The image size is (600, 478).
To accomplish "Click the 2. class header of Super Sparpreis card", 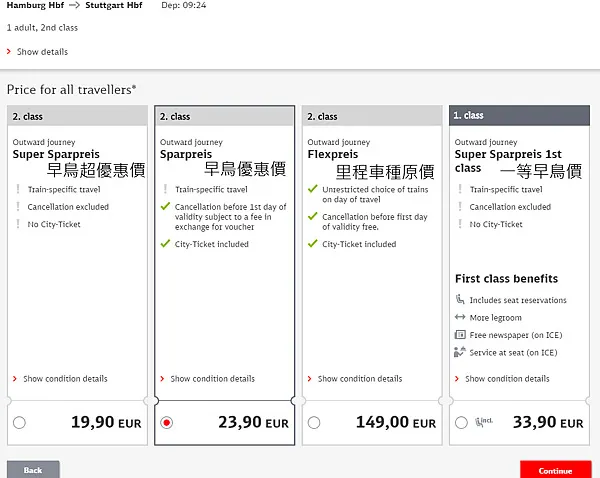I will point(77,116).
